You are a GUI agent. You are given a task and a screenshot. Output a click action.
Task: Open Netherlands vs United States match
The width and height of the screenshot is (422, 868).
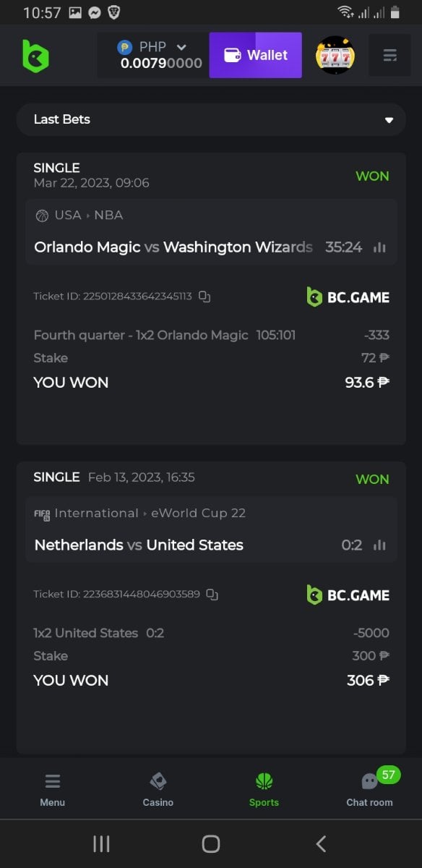coord(139,545)
